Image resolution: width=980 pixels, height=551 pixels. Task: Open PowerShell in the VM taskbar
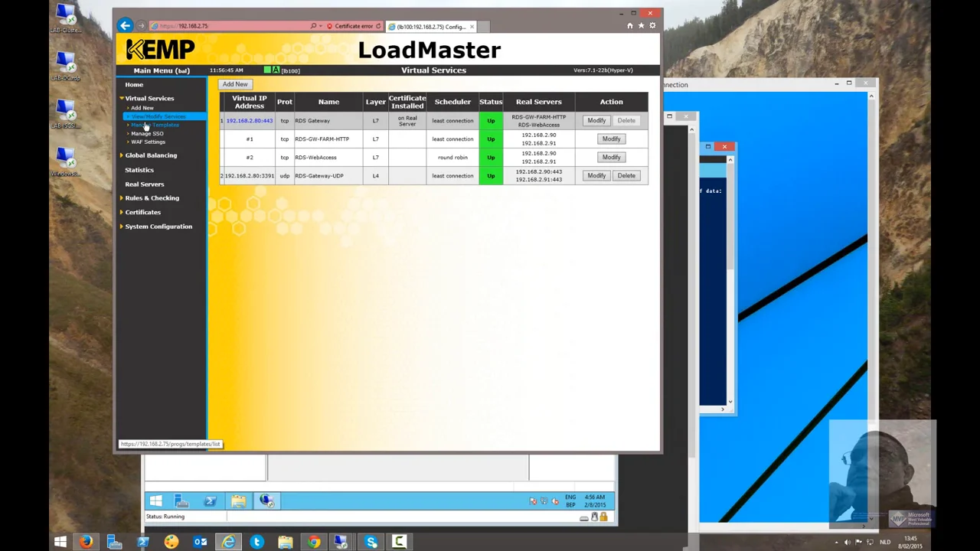(x=210, y=501)
